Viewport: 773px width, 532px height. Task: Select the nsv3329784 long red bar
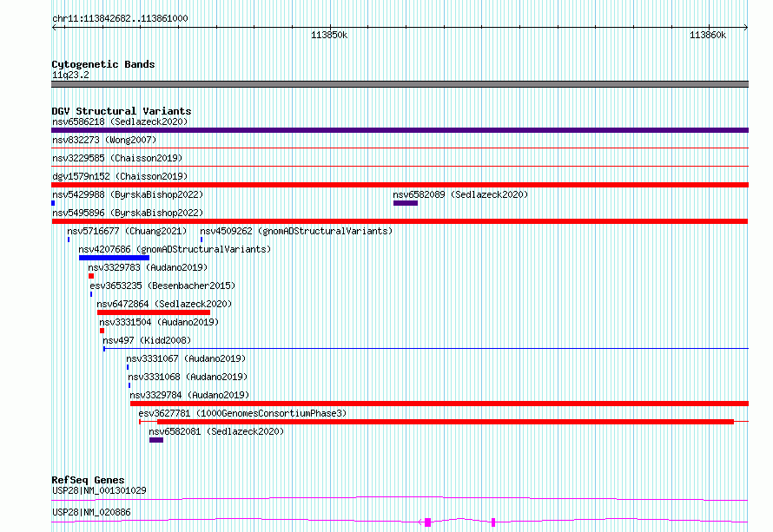point(439,404)
